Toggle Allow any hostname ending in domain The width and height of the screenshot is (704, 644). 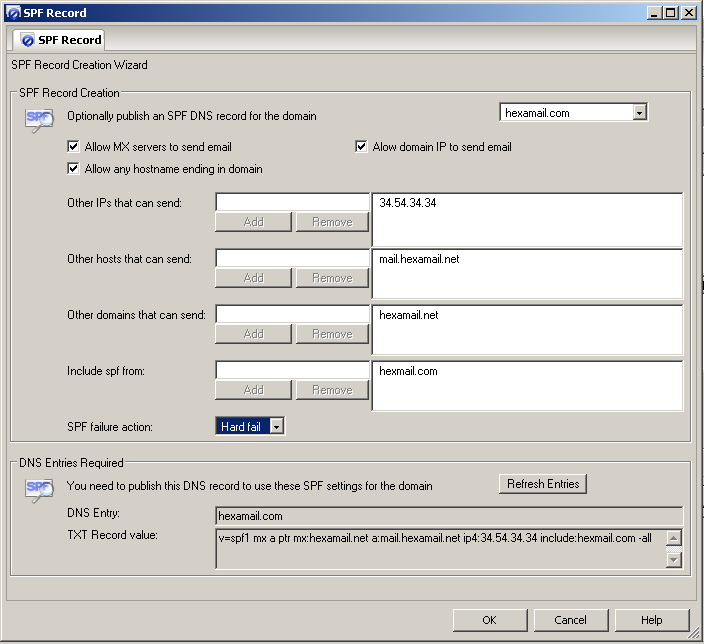[74, 169]
